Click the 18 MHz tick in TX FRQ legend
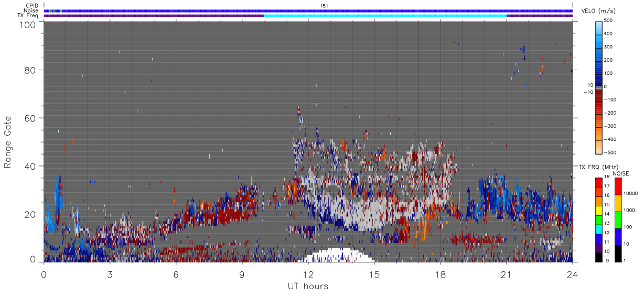The image size is (644, 297). pyautogui.click(x=606, y=177)
